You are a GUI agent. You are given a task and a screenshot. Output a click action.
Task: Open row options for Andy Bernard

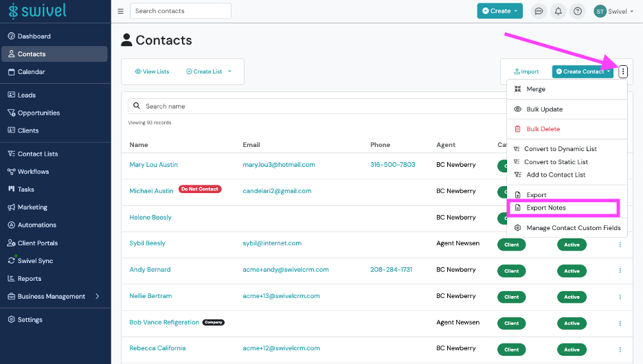click(x=620, y=271)
